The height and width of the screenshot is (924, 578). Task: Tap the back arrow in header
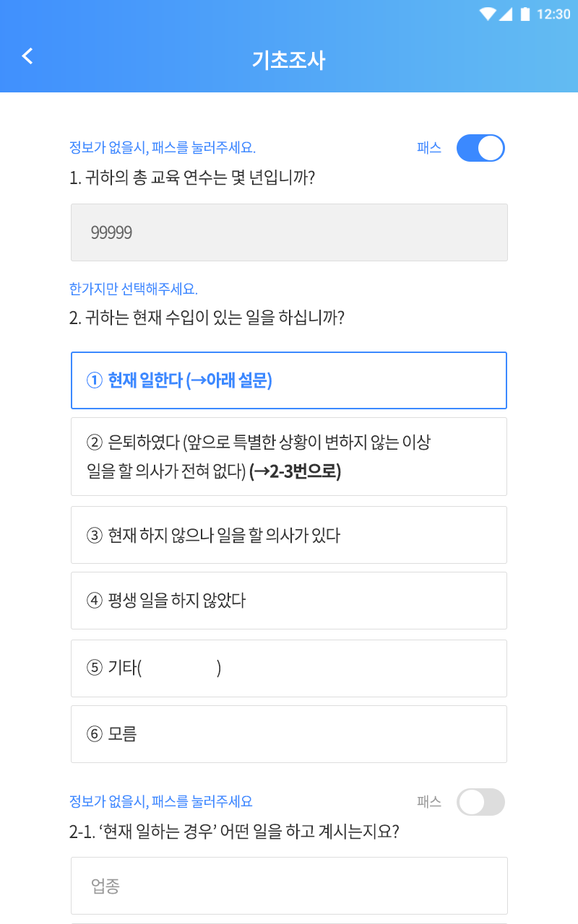[27, 56]
